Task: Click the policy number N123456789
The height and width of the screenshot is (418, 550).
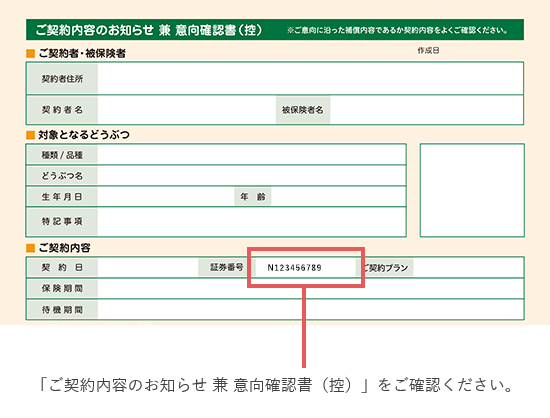Action: [x=294, y=268]
